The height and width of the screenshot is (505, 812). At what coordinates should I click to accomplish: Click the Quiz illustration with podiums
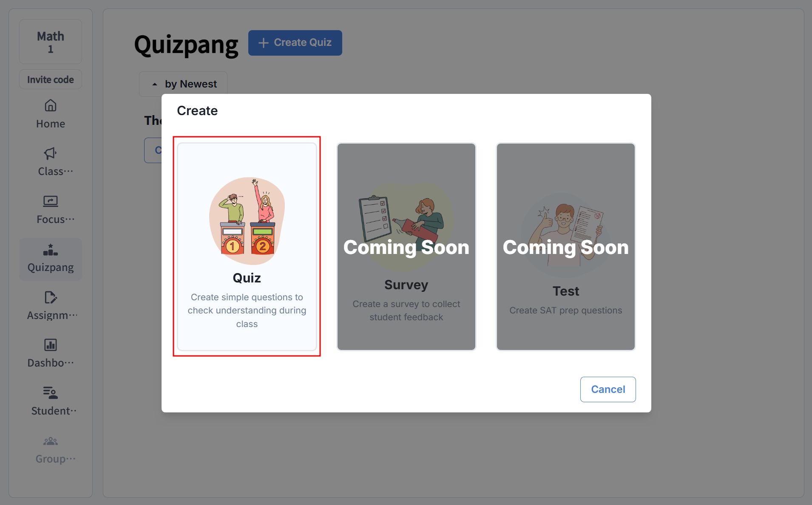[x=247, y=220]
